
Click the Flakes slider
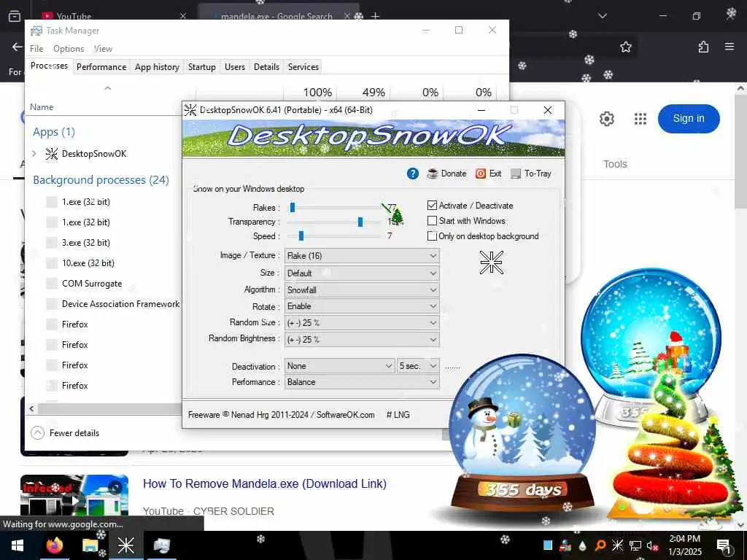[335, 208]
